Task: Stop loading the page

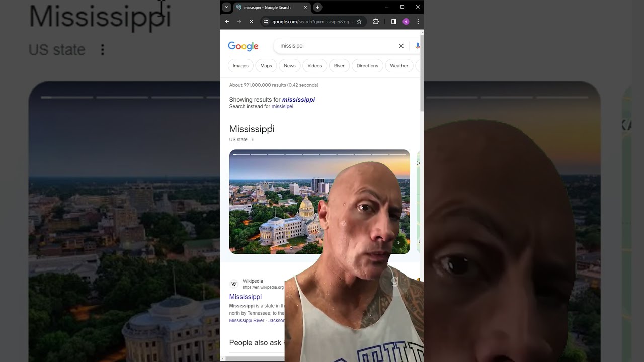Action: click(252, 22)
